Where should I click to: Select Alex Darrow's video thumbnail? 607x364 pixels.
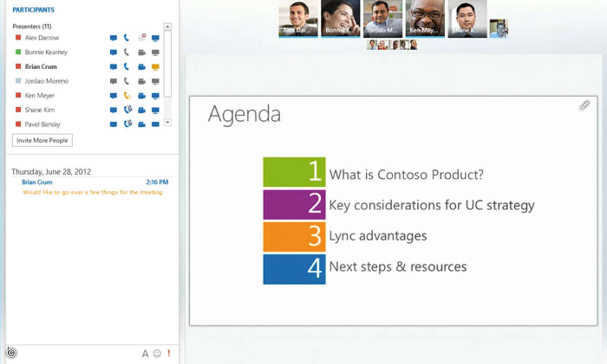coord(298,19)
